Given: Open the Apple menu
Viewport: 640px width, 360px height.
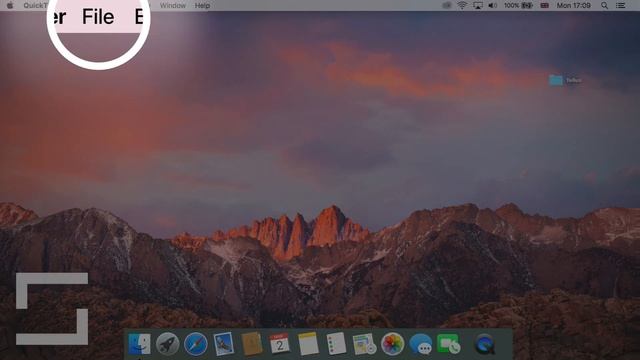Looking at the screenshot, I should click(x=10, y=5).
